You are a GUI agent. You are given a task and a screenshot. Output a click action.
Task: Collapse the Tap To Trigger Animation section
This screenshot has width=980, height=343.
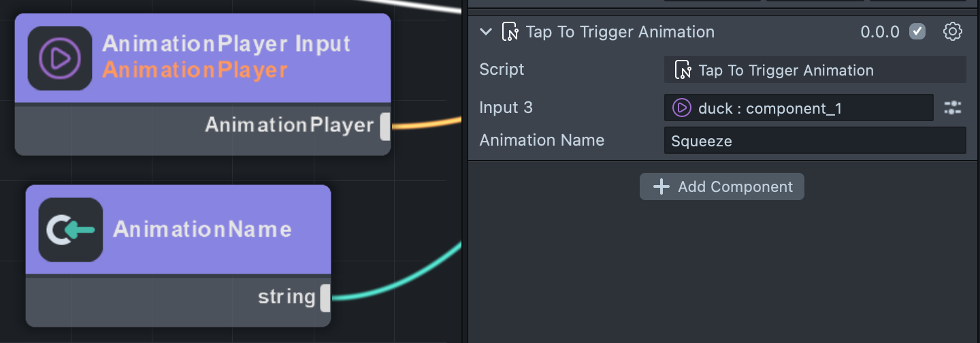click(485, 31)
